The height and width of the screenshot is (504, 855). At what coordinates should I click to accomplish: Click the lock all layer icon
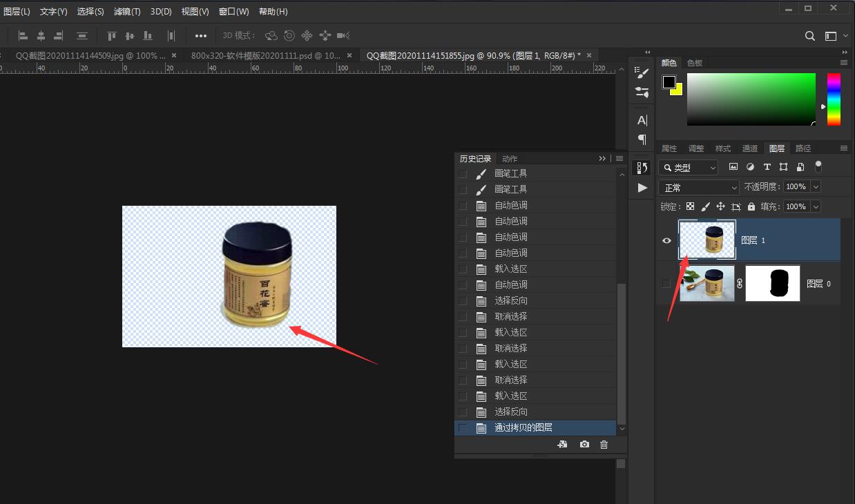click(751, 206)
